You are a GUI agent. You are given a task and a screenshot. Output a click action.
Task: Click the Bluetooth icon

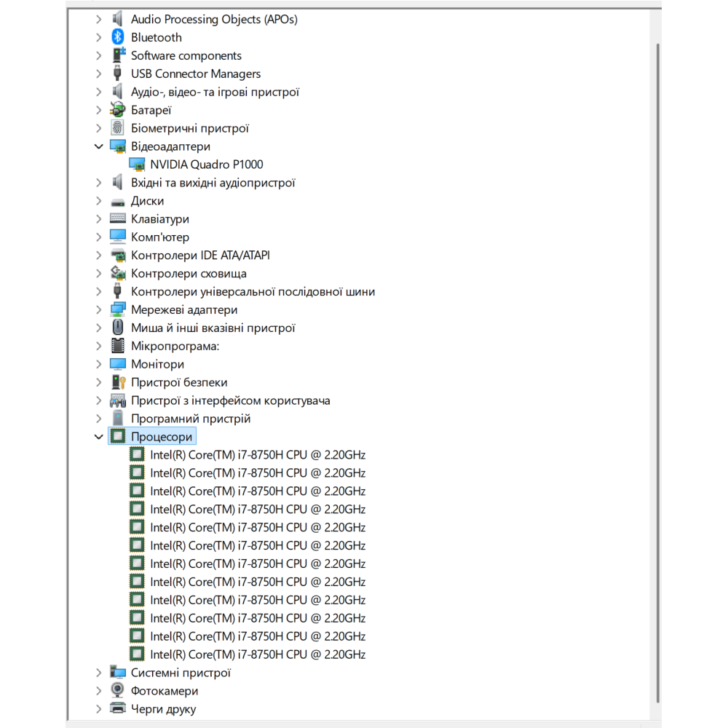[x=117, y=37]
